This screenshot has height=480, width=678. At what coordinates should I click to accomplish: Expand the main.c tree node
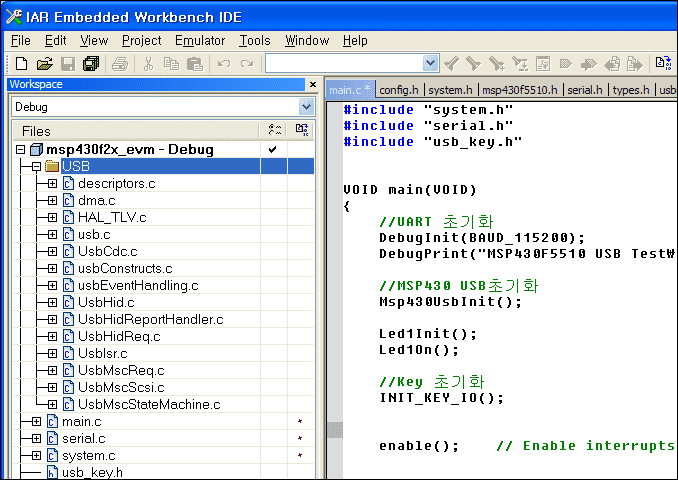click(36, 421)
